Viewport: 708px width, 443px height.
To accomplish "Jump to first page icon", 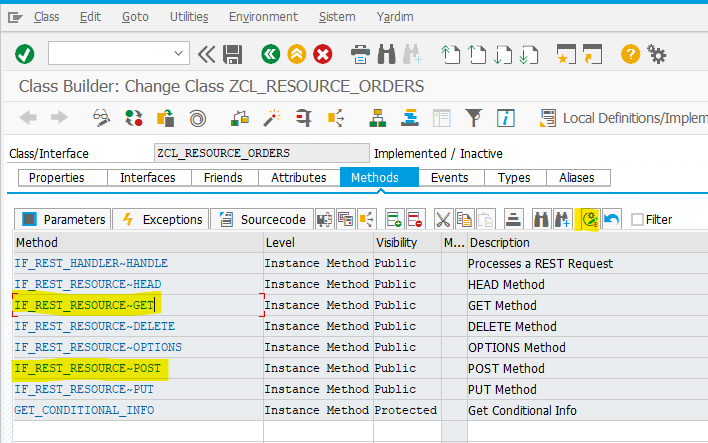I will [450, 54].
